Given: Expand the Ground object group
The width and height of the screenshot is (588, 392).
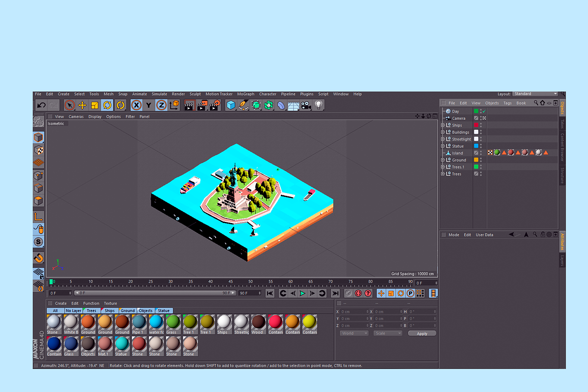Looking at the screenshot, I should click(442, 160).
